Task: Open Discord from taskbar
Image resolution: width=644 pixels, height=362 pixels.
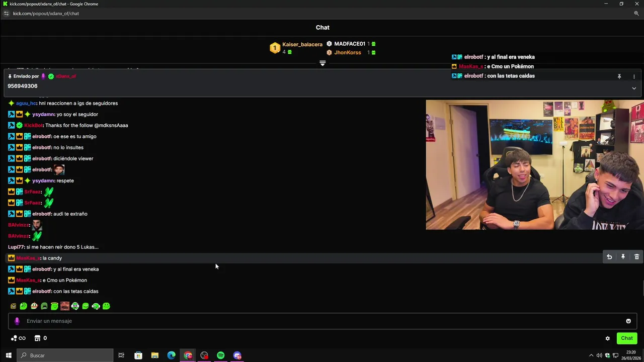Action: pyautogui.click(x=237, y=355)
